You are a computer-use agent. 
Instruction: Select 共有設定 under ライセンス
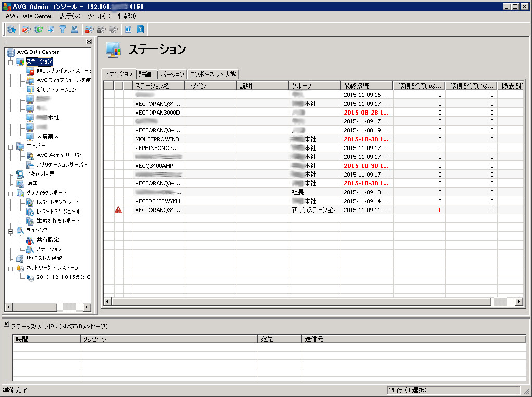(x=48, y=240)
